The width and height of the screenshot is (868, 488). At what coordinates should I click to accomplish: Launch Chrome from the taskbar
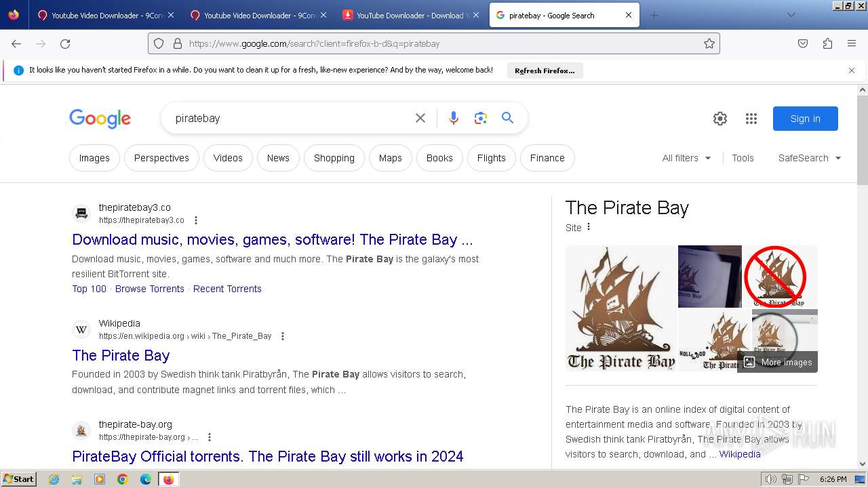(x=123, y=479)
